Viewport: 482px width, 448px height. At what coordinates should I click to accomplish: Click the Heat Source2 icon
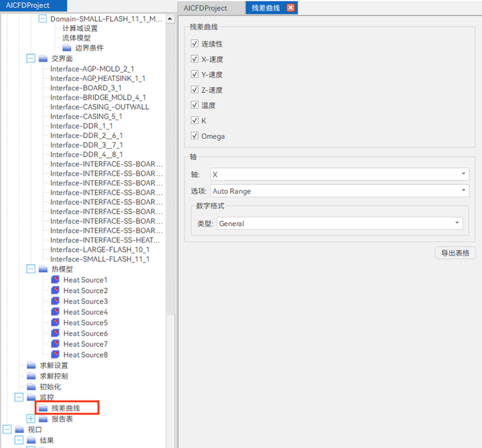pos(56,290)
